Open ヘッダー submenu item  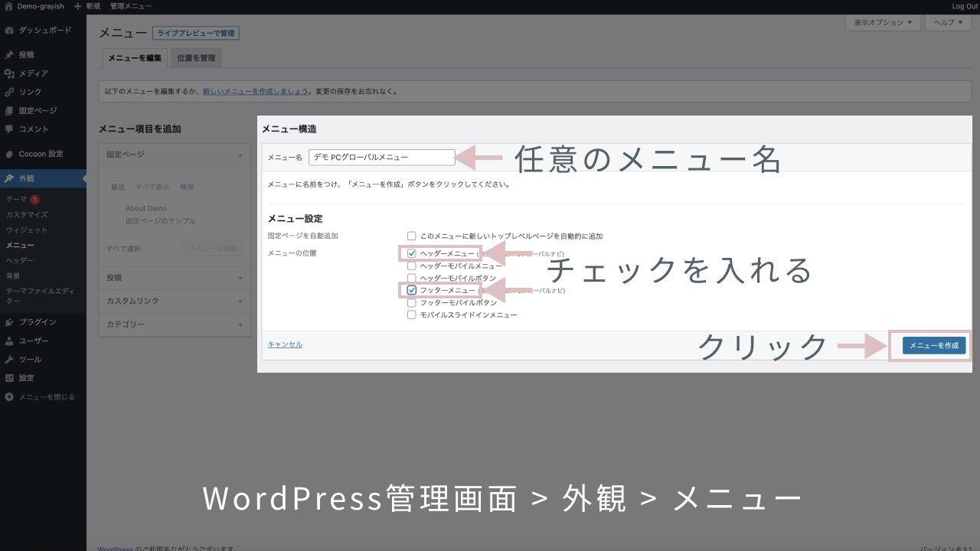click(20, 260)
